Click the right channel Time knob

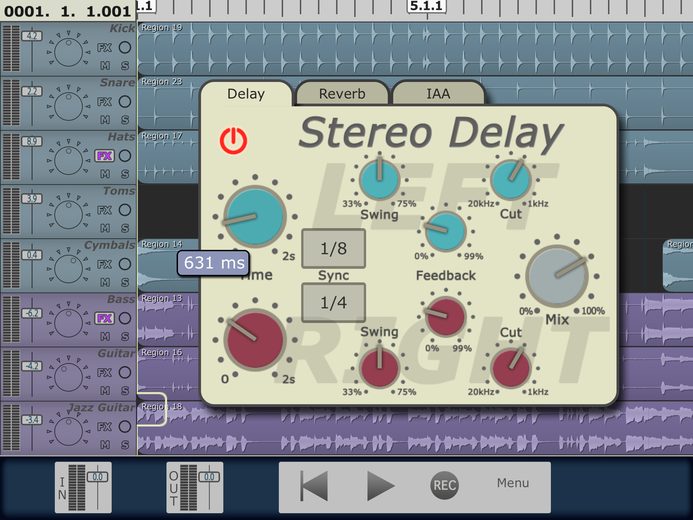pos(255,339)
